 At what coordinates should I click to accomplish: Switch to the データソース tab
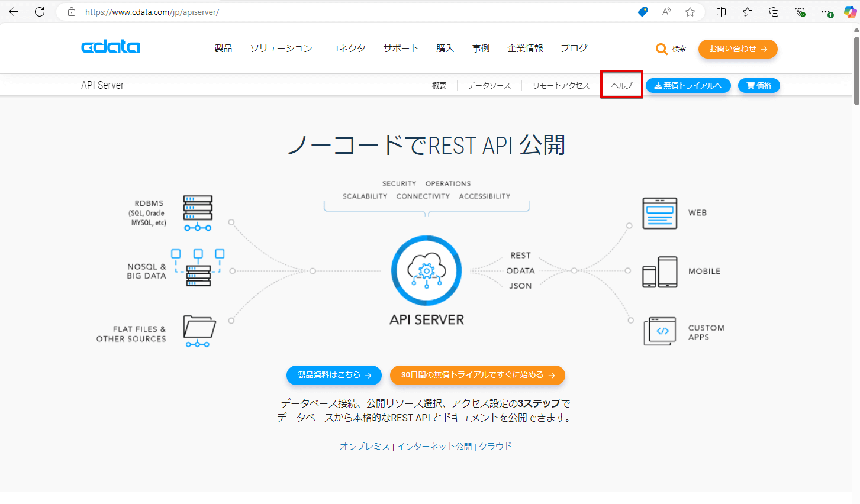[489, 86]
